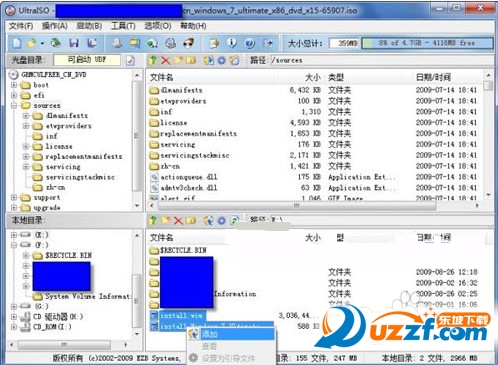Click the image info toolbar icon

232,43
